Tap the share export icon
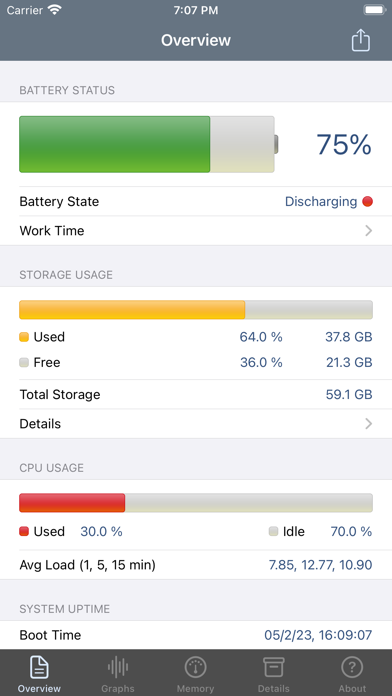 click(360, 40)
